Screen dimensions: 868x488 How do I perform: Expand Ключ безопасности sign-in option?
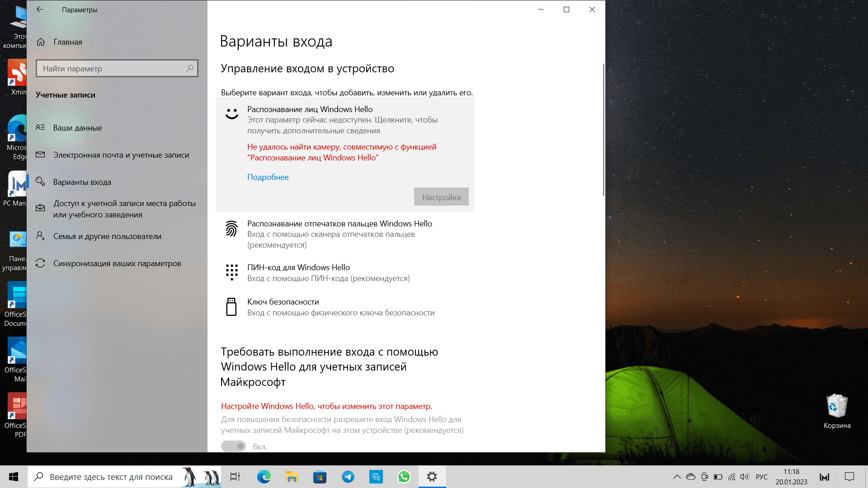tap(283, 302)
